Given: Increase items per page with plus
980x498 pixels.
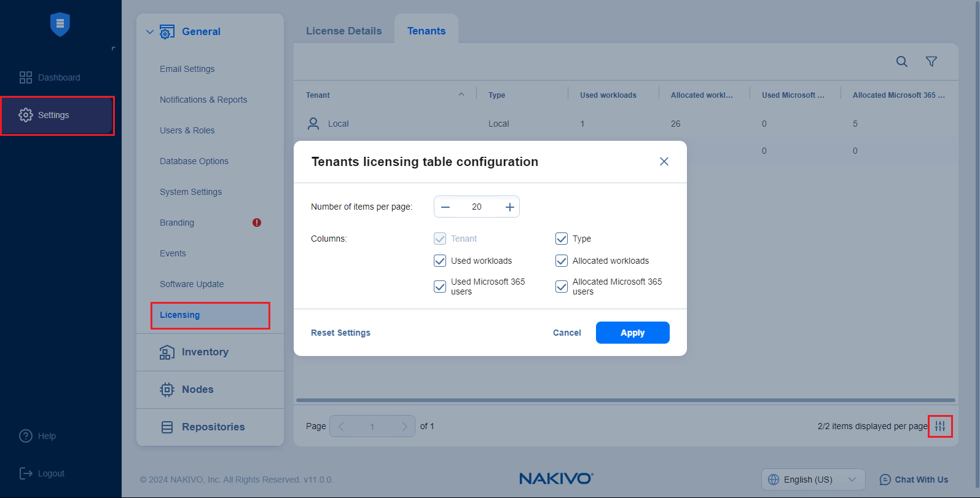Looking at the screenshot, I should pyautogui.click(x=509, y=207).
